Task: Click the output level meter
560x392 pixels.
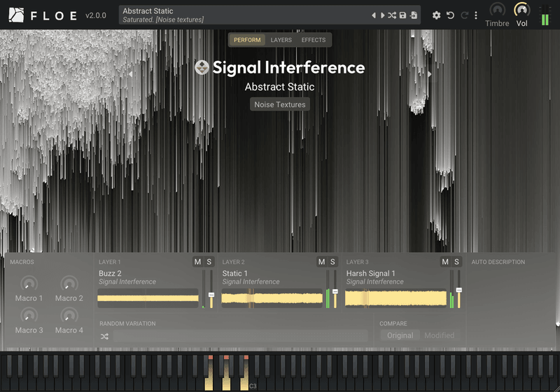Action: pyautogui.click(x=545, y=15)
